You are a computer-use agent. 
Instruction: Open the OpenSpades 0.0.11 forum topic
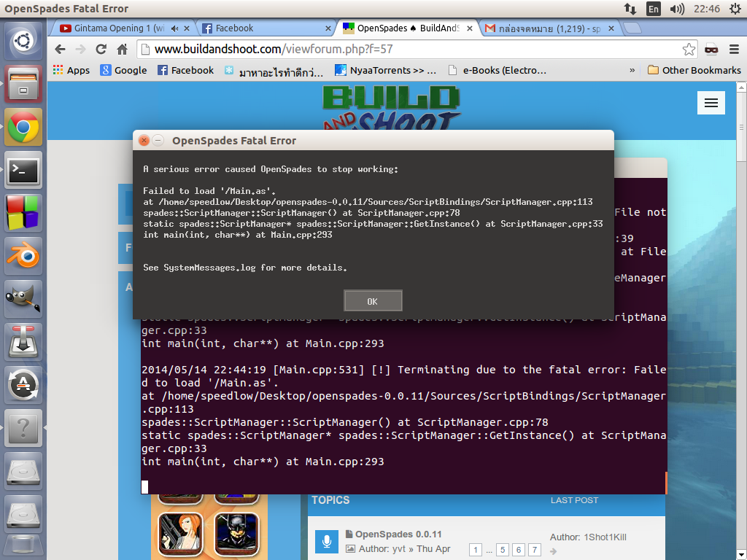click(398, 534)
